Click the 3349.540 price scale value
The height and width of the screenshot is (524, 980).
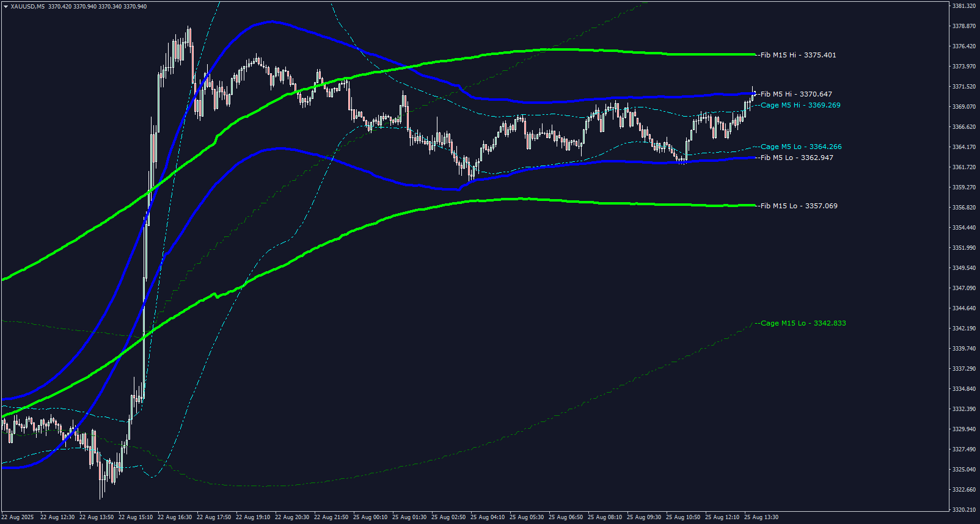tap(964, 268)
